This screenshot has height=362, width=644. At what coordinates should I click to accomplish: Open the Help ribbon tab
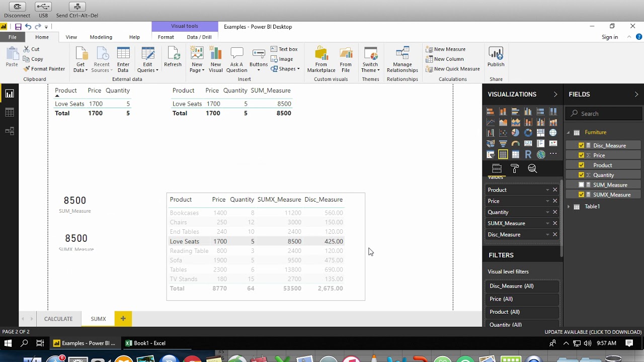[134, 37]
